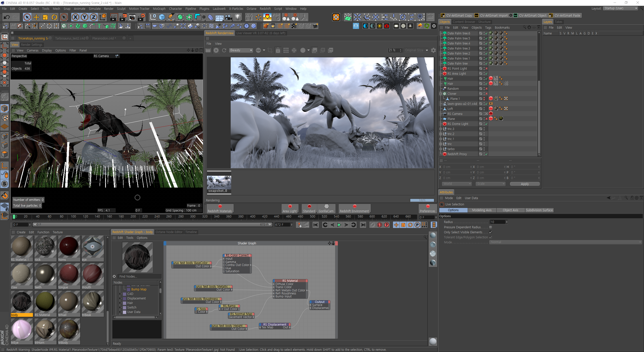The image size is (644, 352).
Task: Click the Undo arrow icon
Action: (7, 17)
